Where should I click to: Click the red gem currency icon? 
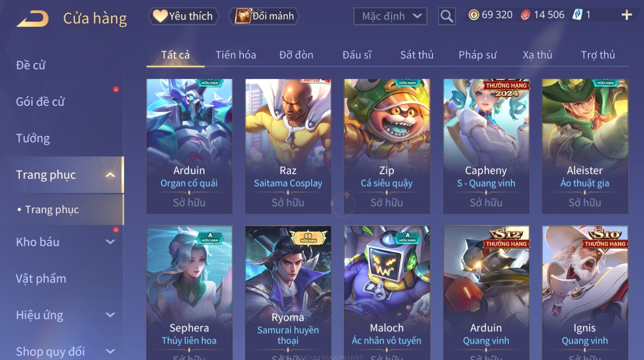tap(526, 15)
